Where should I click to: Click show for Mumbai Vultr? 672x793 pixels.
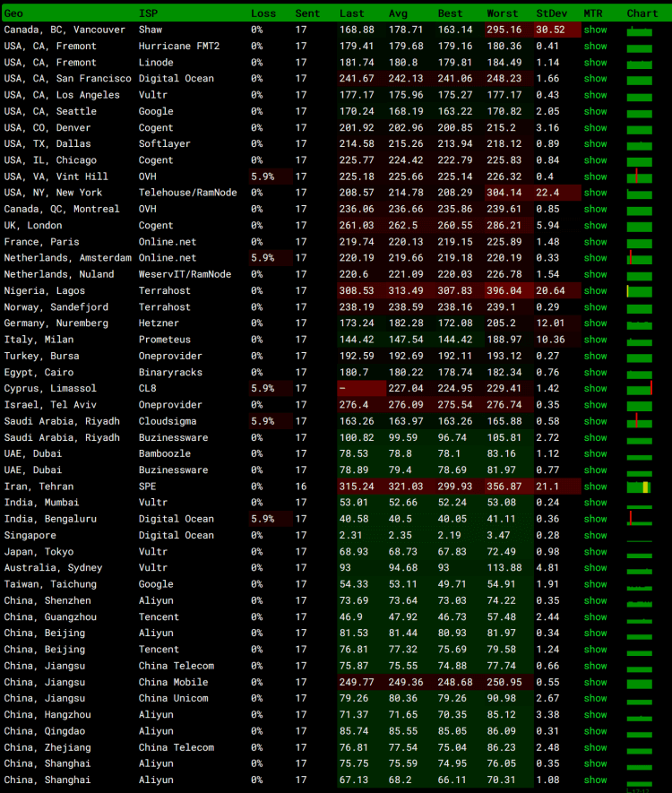click(x=595, y=503)
